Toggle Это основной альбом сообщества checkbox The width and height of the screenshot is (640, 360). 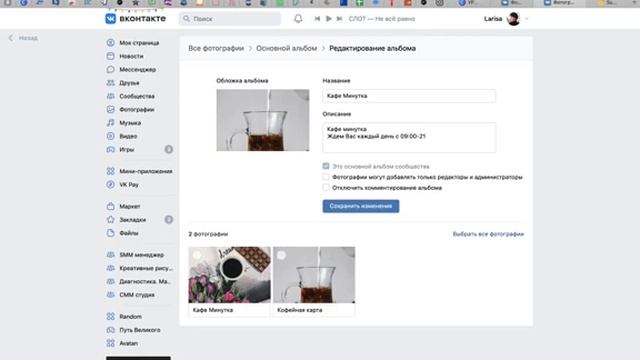point(326,166)
